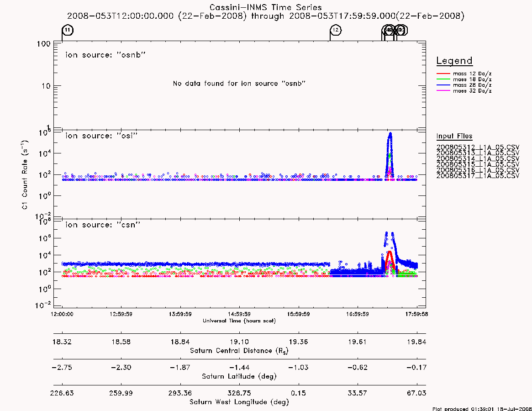Select input file 200805312_L1A_05.CSV
The width and height of the screenshot is (532, 411).
478,148
